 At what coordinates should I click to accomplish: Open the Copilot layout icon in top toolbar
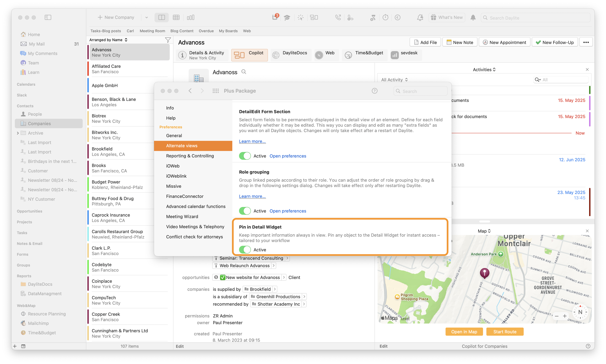[x=314, y=17]
